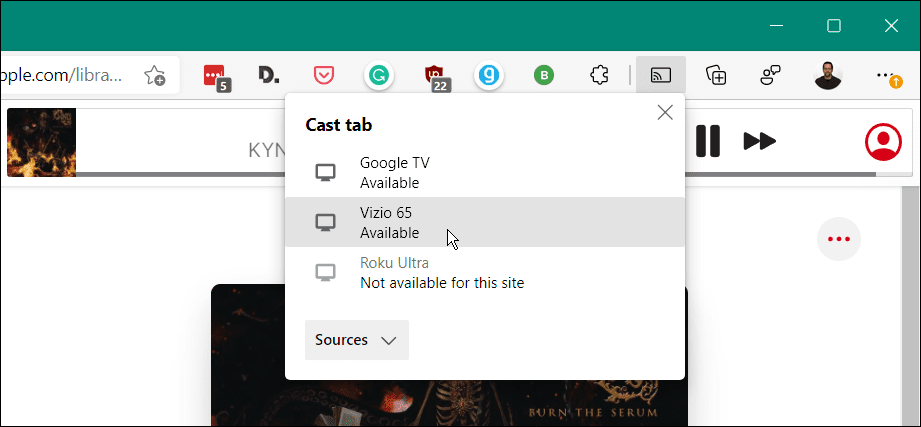921x427 pixels.
Task: Open the Extensions puzzle piece icon
Action: 599,75
